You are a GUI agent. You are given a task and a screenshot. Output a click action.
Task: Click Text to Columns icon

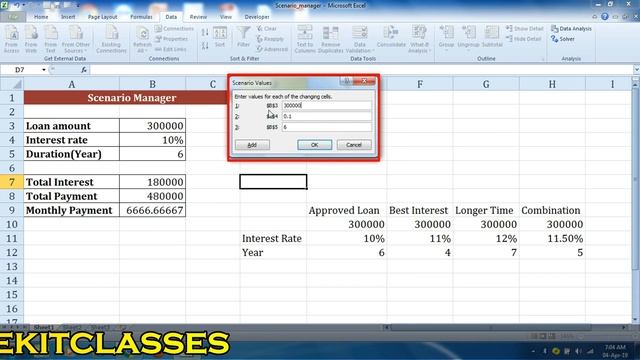tap(305, 39)
